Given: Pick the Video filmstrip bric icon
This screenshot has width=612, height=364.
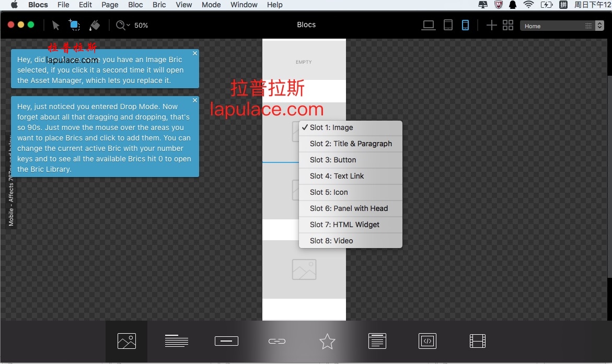Looking at the screenshot, I should [x=478, y=341].
